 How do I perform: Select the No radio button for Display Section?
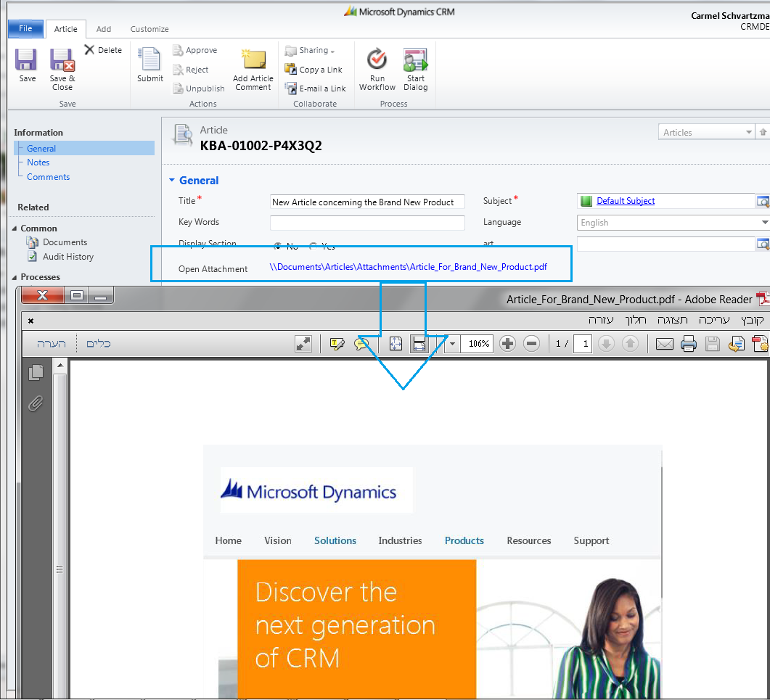coord(278,246)
